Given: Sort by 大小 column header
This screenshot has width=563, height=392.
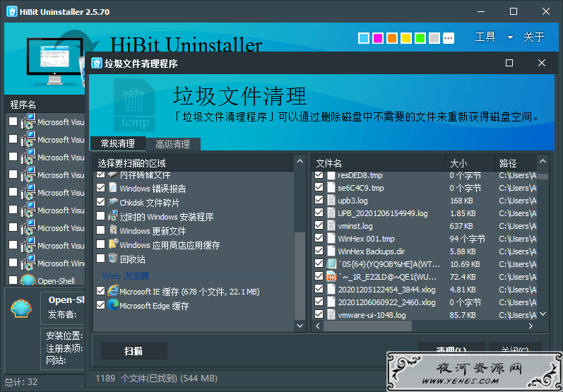Looking at the screenshot, I should 470,163.
